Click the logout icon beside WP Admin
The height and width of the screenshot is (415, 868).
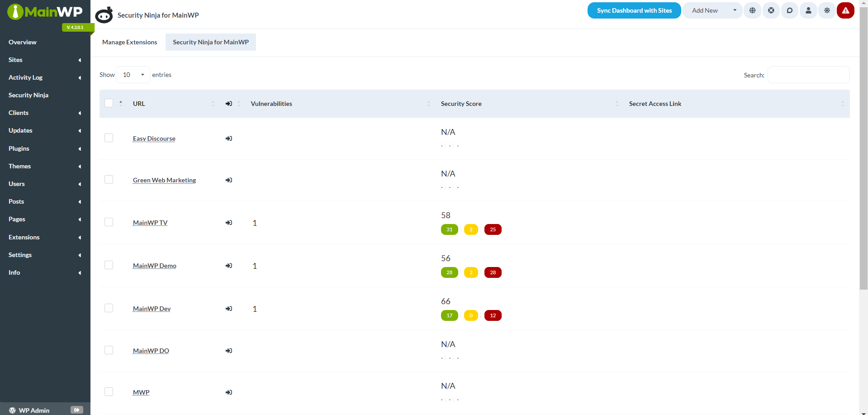(x=76, y=410)
